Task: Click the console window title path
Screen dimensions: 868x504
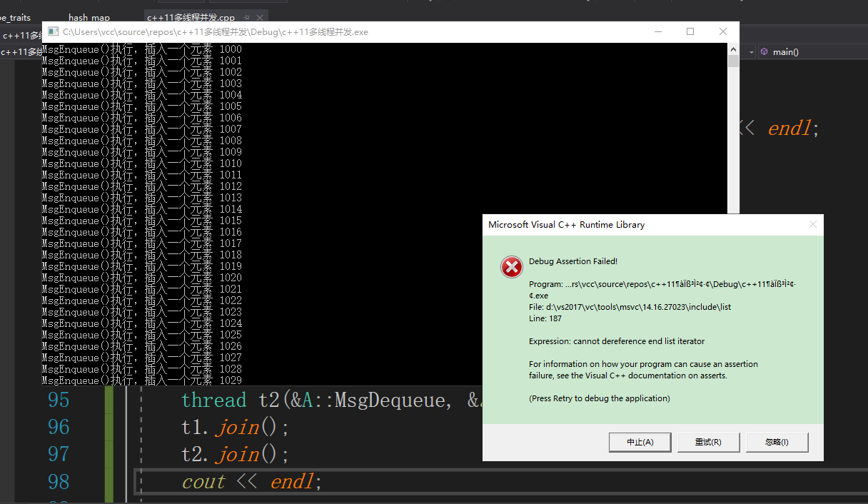Action: 216,32
